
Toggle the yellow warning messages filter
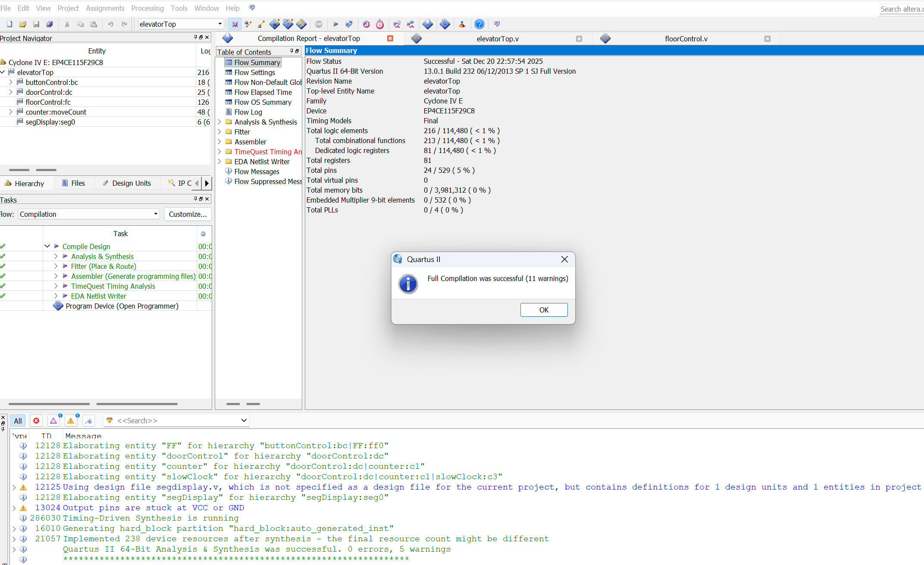click(71, 421)
